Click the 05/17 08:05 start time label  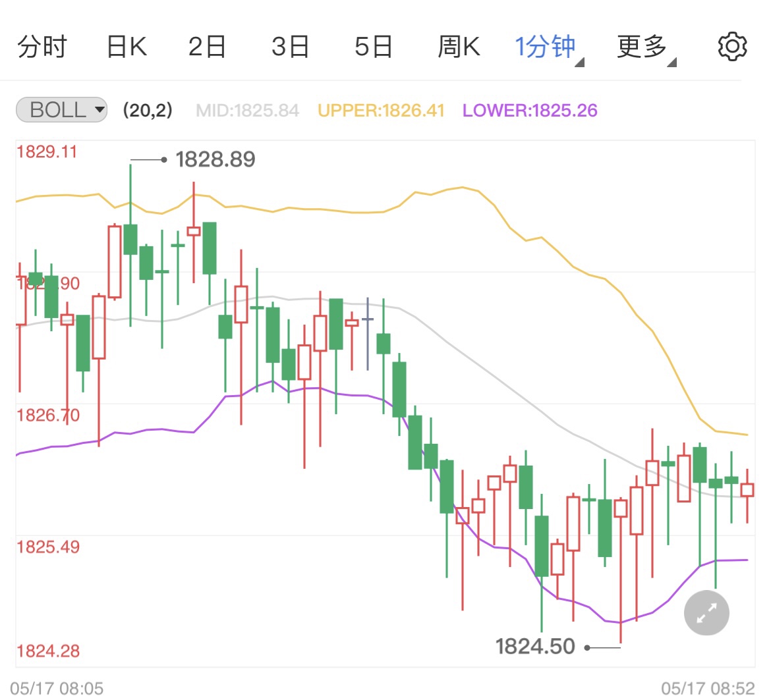57,689
